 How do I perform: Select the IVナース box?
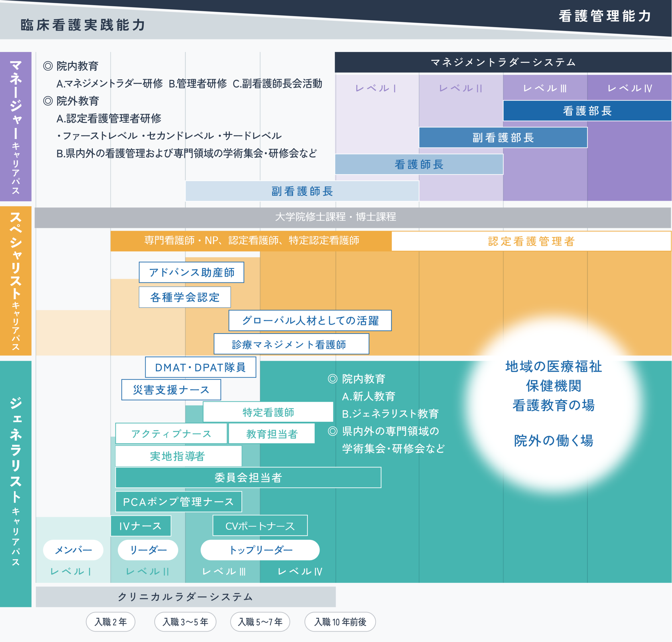tap(140, 526)
